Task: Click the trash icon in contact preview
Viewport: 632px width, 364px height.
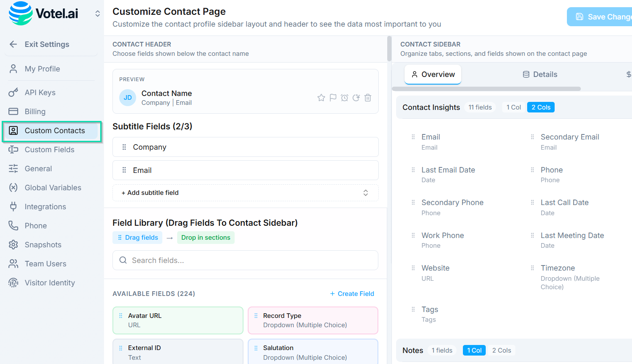Action: coord(368,98)
